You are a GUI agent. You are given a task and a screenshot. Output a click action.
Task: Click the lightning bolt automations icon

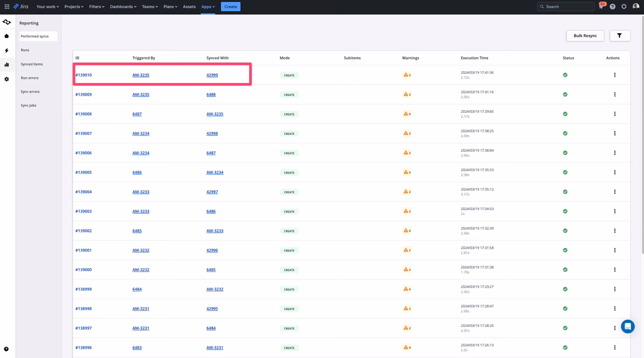click(x=7, y=50)
